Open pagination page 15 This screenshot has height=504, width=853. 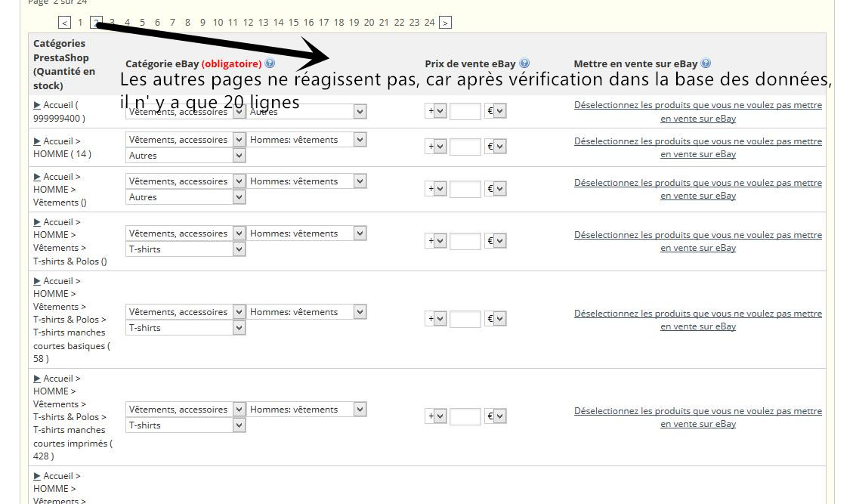[293, 23]
